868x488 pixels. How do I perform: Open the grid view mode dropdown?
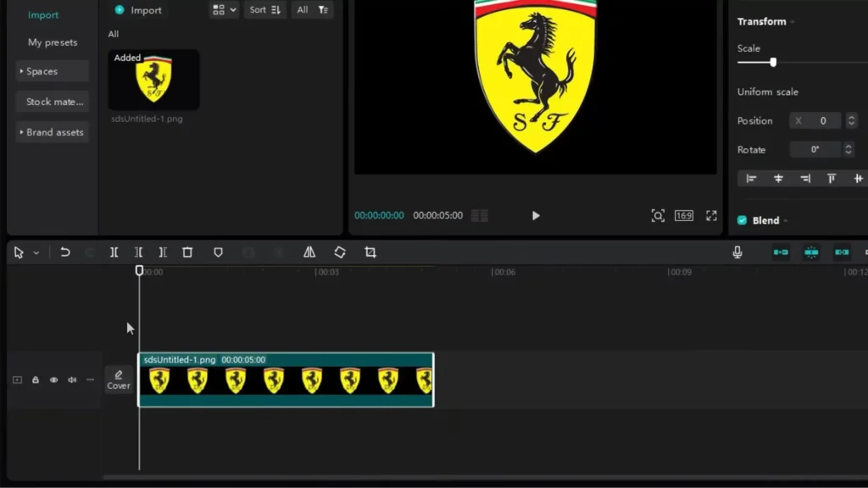224,10
